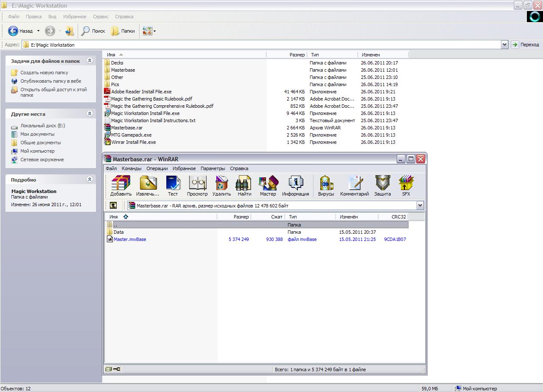The height and width of the screenshot is (392, 543).
Task: Open Локальный диск (E:) link
Action: 42,126
